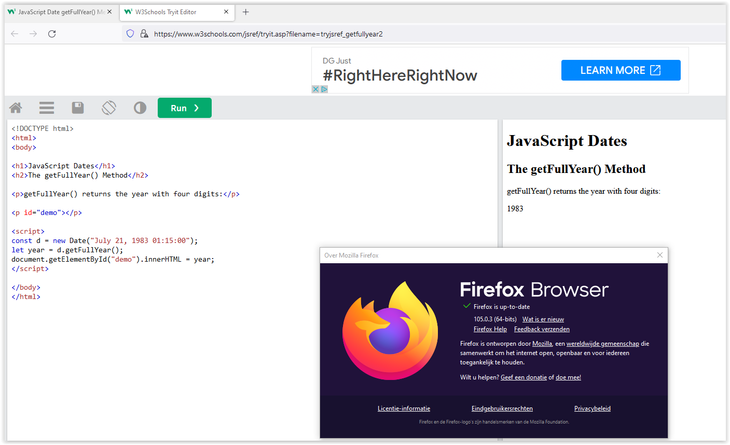Go back with browser back arrow
Viewport: 730px width, 445px height.
[14, 34]
